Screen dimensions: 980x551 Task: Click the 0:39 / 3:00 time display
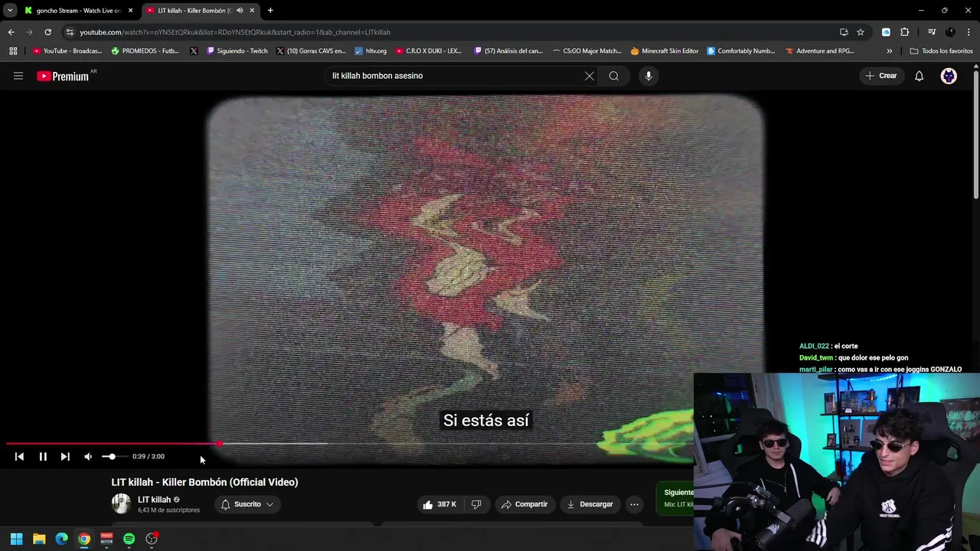[x=148, y=457]
